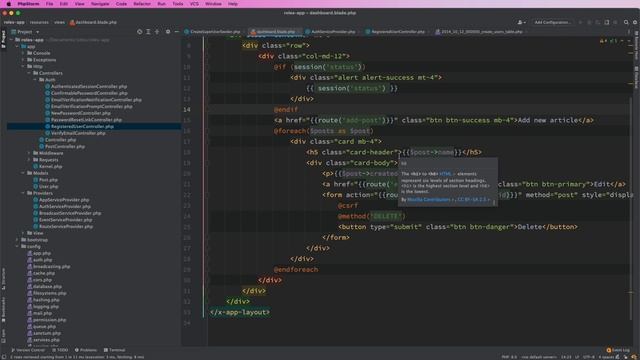This screenshot has height=360, width=640.
Task: Open the PhpStorm application menu
Action: tap(29, 4)
